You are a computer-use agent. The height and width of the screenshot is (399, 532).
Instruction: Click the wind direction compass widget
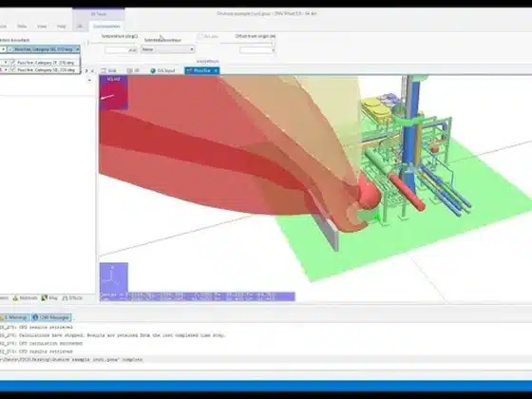[x=114, y=93]
